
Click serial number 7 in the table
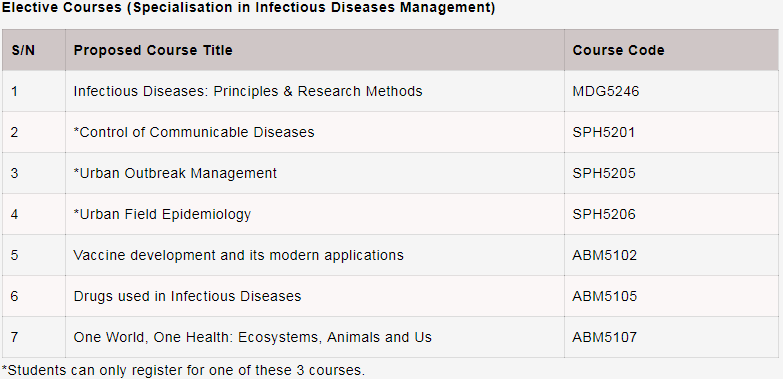14,337
